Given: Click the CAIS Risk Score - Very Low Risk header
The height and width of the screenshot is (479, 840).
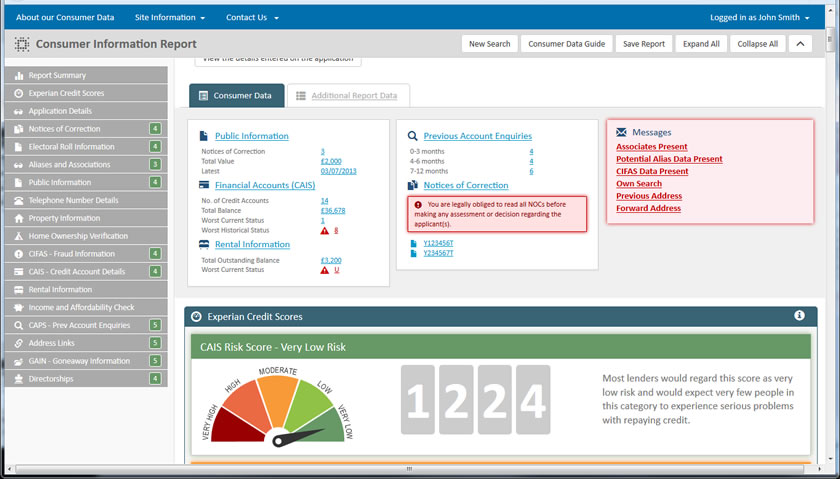Looking at the screenshot, I should [500, 347].
